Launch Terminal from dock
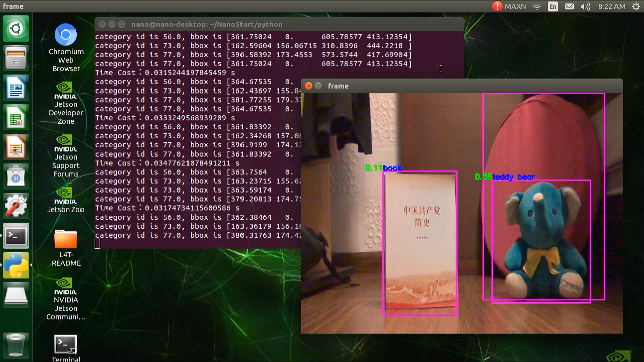The image size is (644, 362). click(x=16, y=236)
